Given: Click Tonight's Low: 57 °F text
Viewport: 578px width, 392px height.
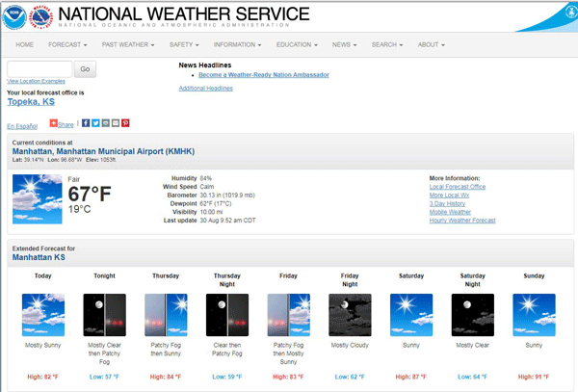Looking at the screenshot, I should [104, 377].
